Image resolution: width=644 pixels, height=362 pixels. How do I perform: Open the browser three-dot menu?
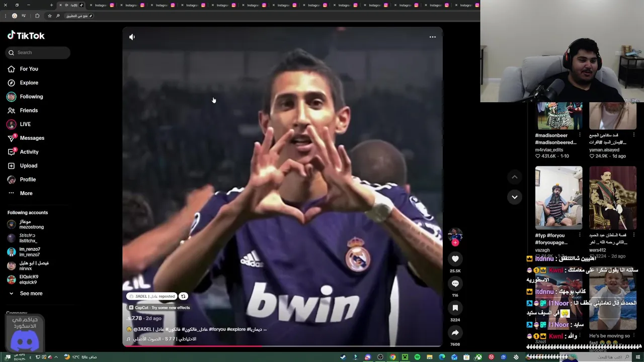(6, 16)
